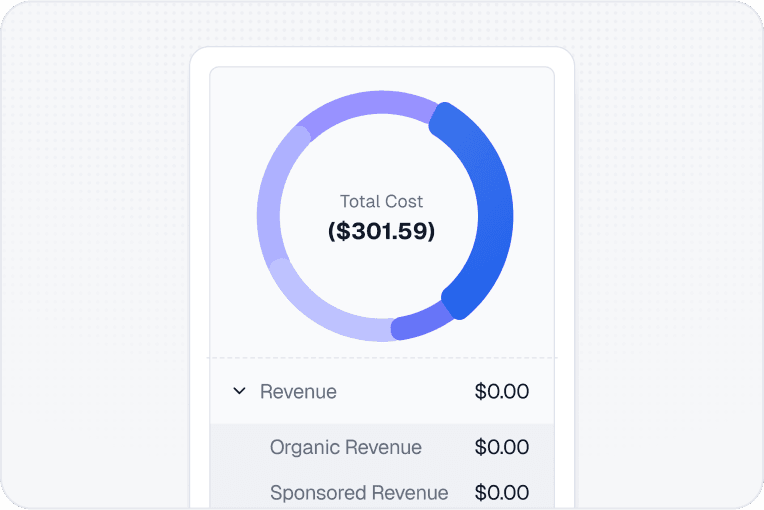Select the Organic Revenue row label
This screenshot has height=510, width=764.
point(346,447)
